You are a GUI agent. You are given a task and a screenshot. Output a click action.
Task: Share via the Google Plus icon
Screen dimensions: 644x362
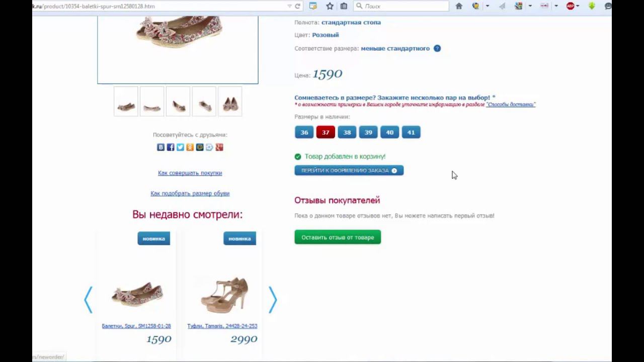click(x=219, y=147)
